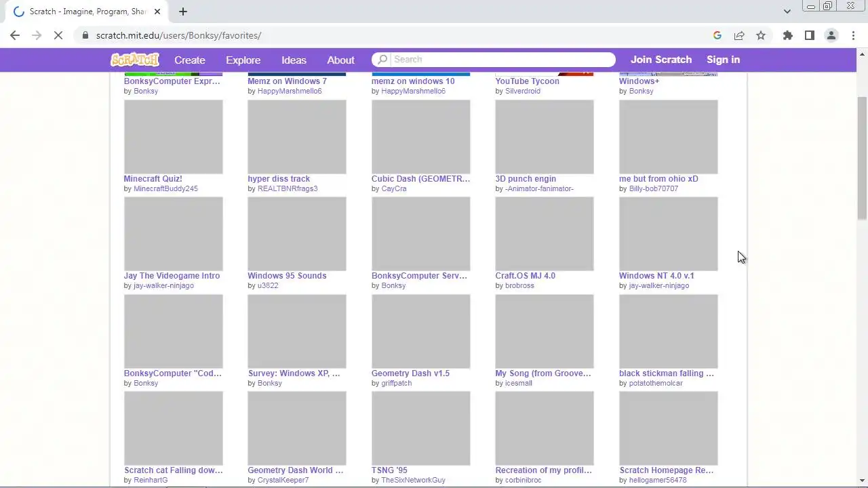Visit author potatothemolcar profile
This screenshot has height=488, width=868.
[656, 383]
